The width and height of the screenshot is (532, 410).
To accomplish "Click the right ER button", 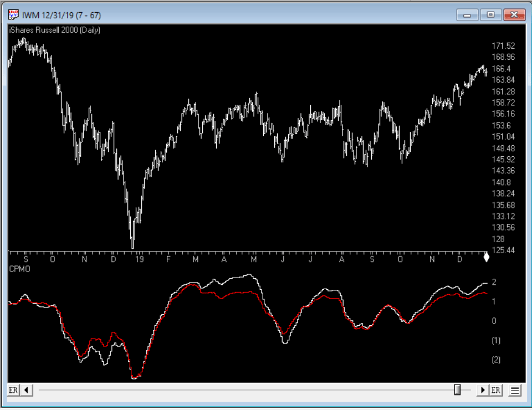I will (x=495, y=390).
